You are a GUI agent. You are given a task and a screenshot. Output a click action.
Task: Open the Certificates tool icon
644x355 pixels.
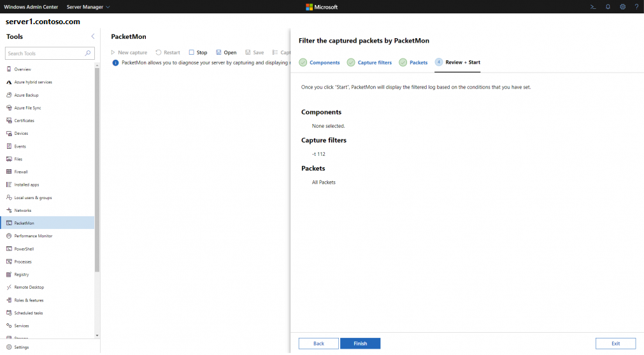point(9,121)
